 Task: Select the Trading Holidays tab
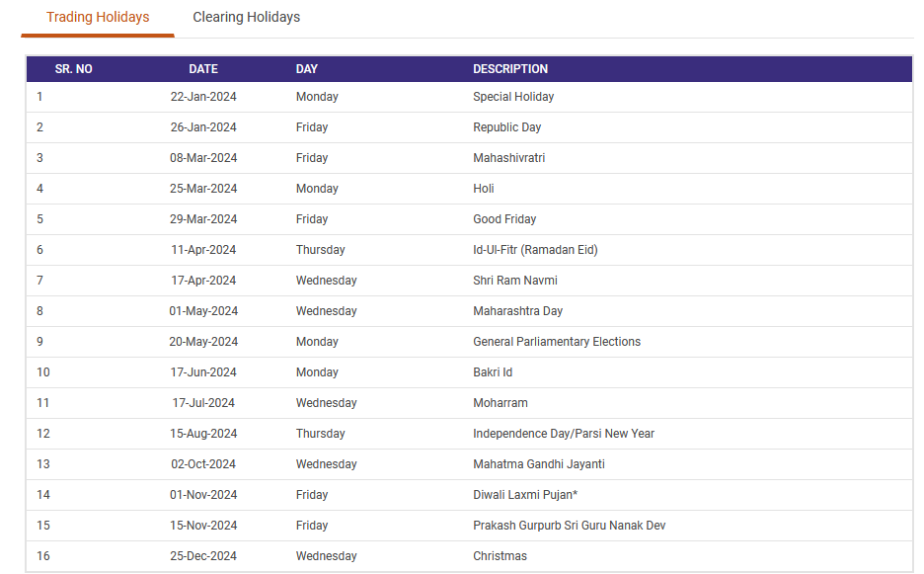(x=96, y=17)
